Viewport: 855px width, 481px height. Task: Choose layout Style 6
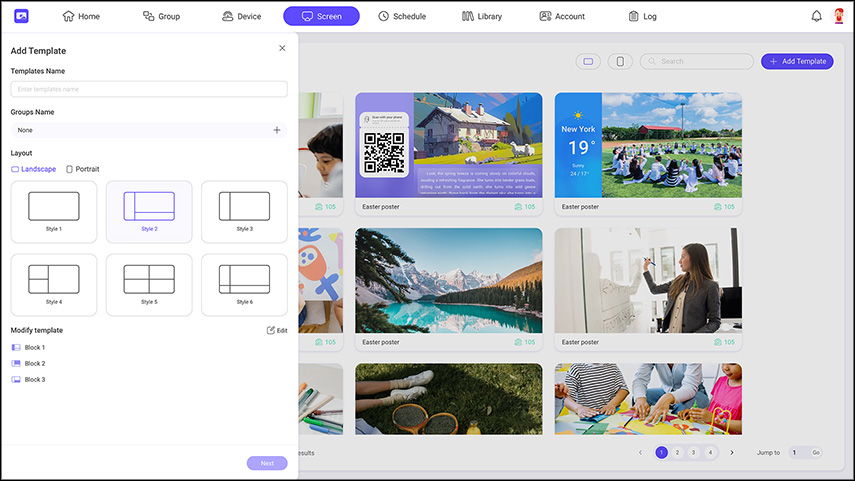[244, 285]
